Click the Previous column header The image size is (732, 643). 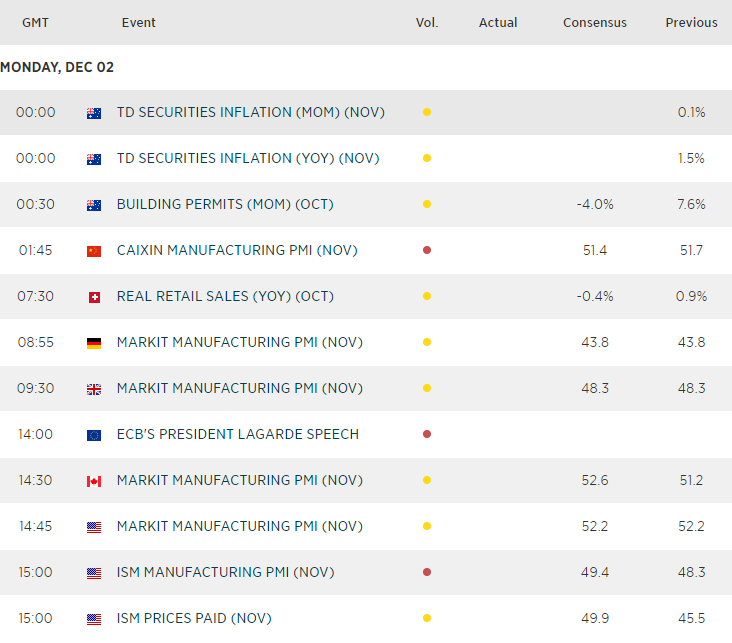point(691,23)
